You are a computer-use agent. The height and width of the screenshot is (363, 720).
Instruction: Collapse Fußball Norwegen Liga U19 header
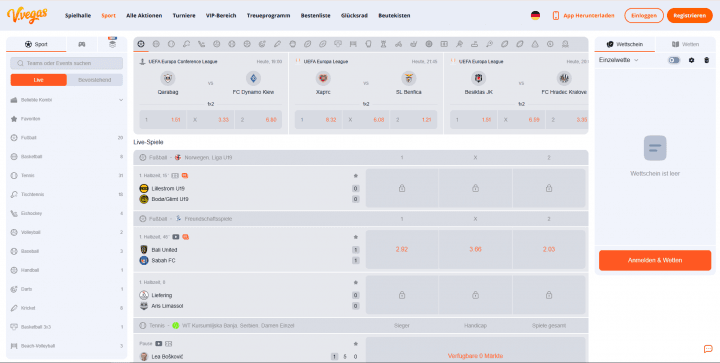(360, 157)
